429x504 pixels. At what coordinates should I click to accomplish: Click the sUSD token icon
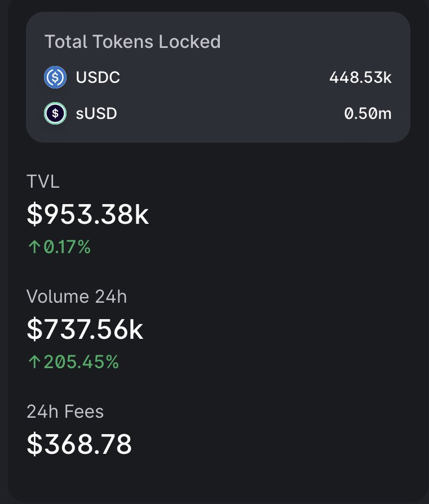55,113
